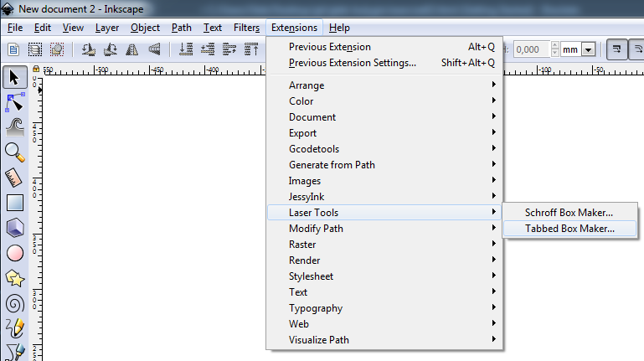Select the Selector arrow tool
Screen dimensions: 644x361
tap(14, 79)
